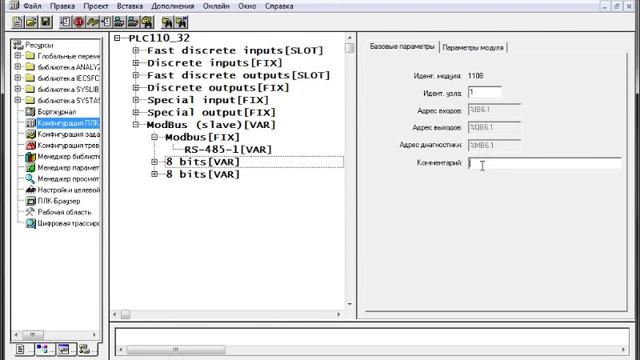Viewport: 640px width, 360px height.
Task: Open the Онлайн menu
Action: pyautogui.click(x=216, y=6)
